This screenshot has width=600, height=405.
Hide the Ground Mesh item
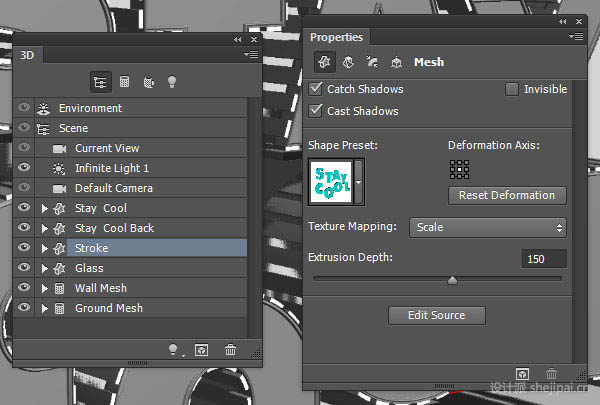coord(24,307)
